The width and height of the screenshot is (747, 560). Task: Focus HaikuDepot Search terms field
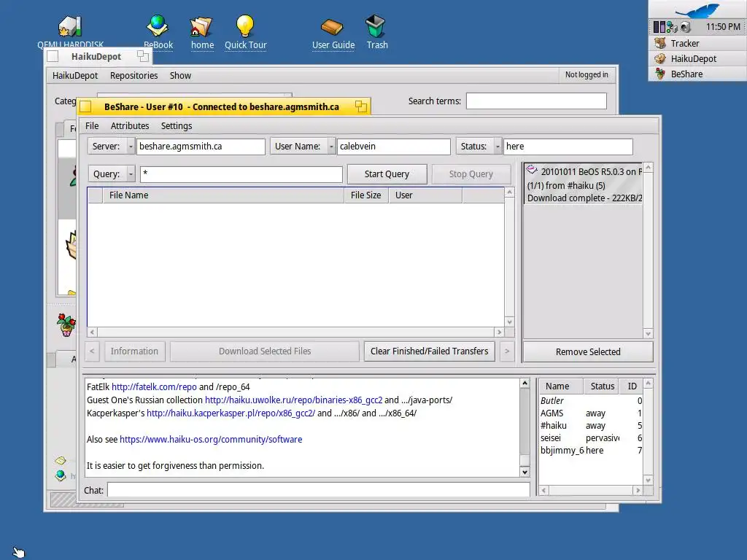pyautogui.click(x=536, y=101)
